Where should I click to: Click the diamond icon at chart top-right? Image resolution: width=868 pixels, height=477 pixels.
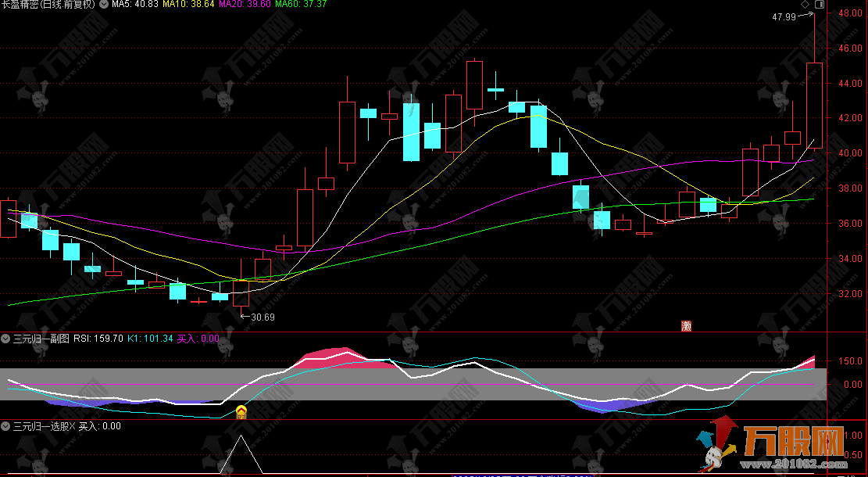tap(805, 5)
